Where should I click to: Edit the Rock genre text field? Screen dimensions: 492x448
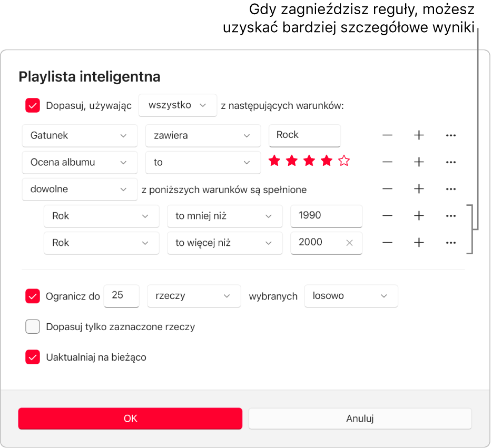304,135
